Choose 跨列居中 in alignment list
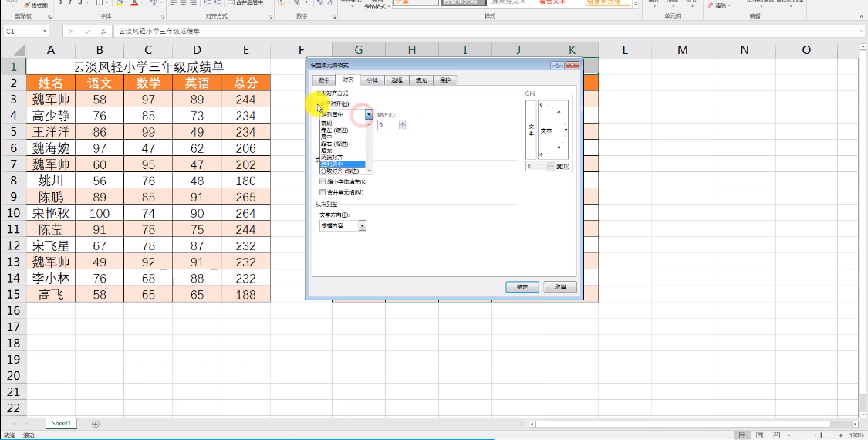Screen dimensions: 868x440 tap(343, 164)
